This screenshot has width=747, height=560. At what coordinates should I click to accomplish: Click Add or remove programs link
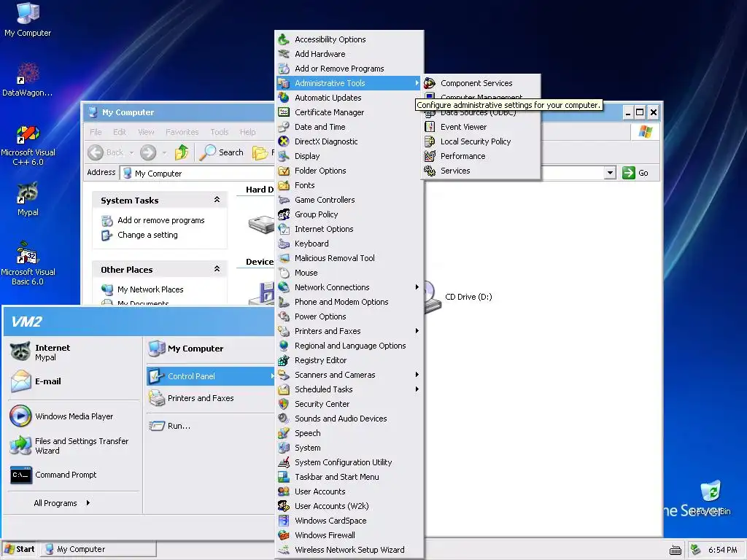(161, 220)
